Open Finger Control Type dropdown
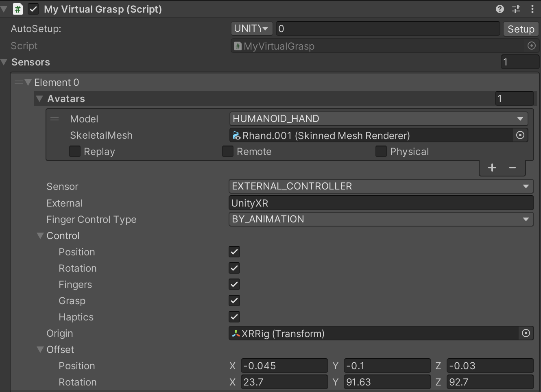 point(381,219)
